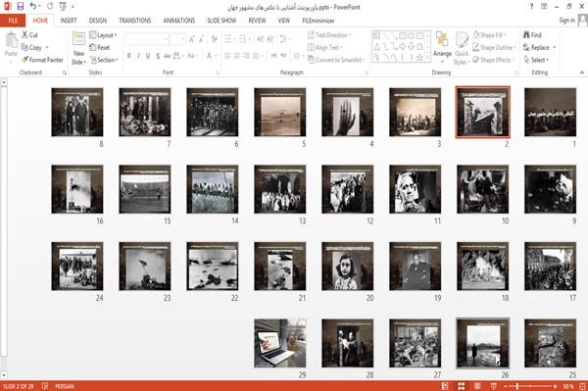Screen dimensions: 588x391
Task: Expand Shape Effects options
Action: [x=494, y=60]
